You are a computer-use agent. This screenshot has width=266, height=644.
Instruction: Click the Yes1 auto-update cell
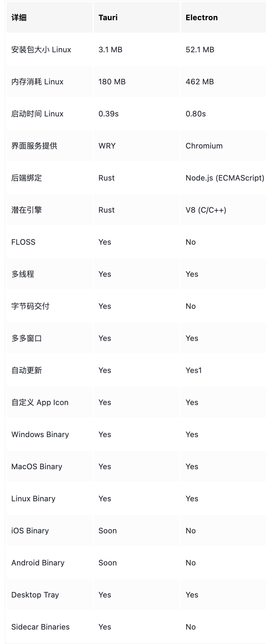coord(194,370)
